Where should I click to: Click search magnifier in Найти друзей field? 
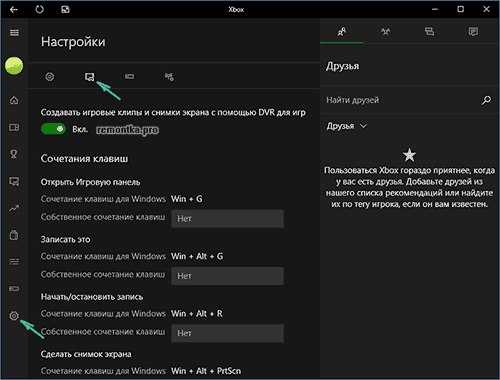tap(486, 100)
